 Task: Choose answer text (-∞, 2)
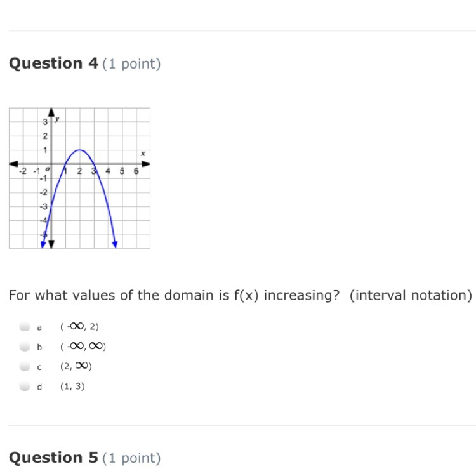tap(79, 327)
